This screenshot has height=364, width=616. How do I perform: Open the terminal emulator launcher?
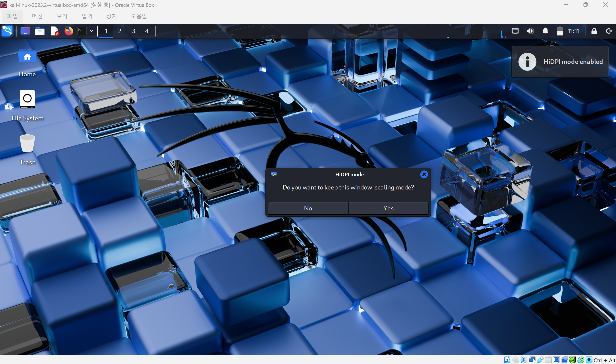[x=81, y=31]
